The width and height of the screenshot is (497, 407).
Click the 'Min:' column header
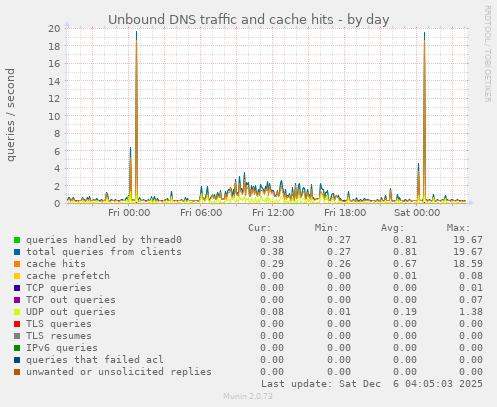pos(326,228)
